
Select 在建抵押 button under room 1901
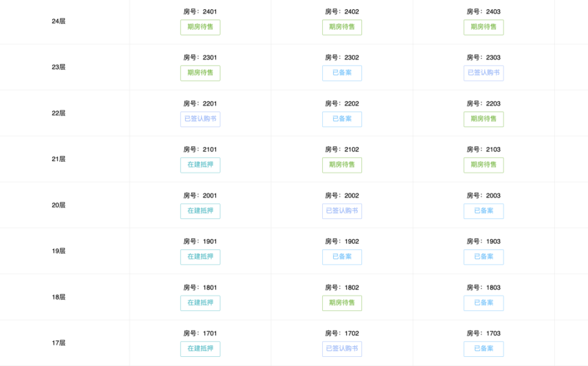200,257
